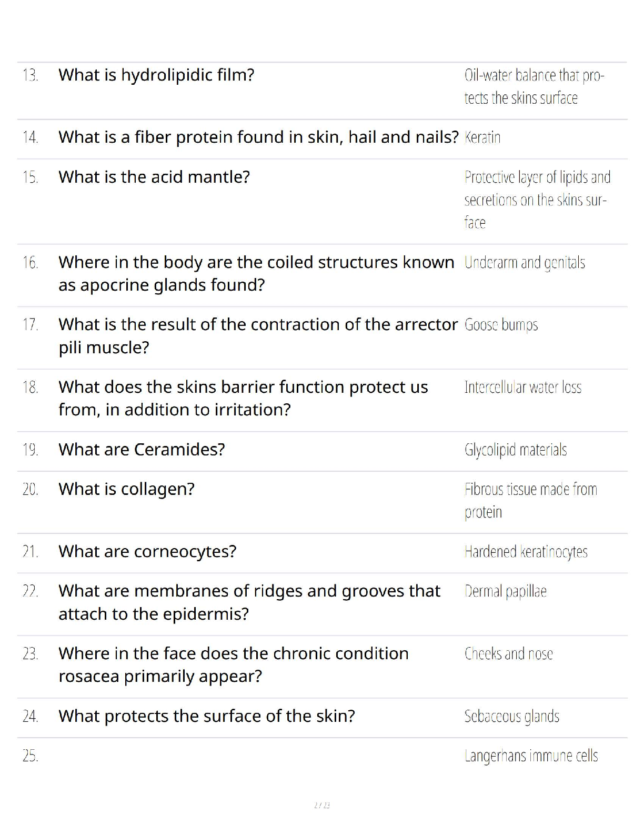Select the answer "Glycolipid materials"
The height and width of the screenshot is (834, 644).
(516, 450)
